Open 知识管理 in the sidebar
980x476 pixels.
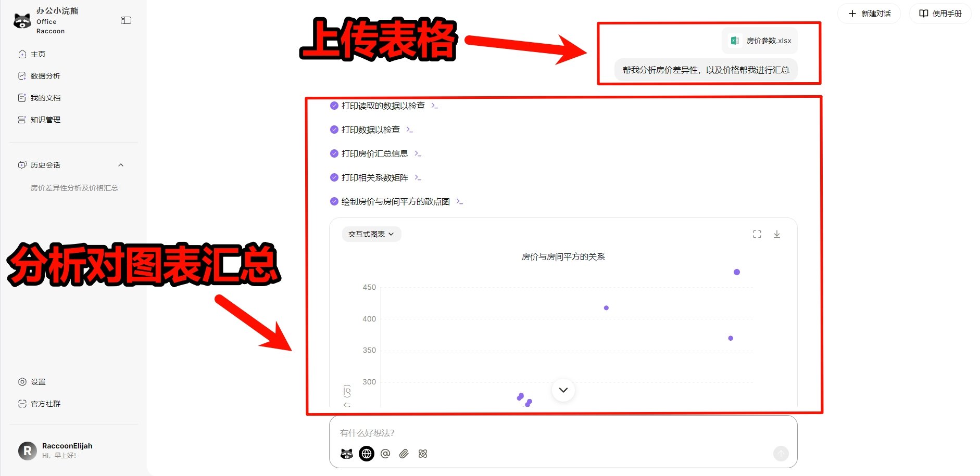point(45,119)
